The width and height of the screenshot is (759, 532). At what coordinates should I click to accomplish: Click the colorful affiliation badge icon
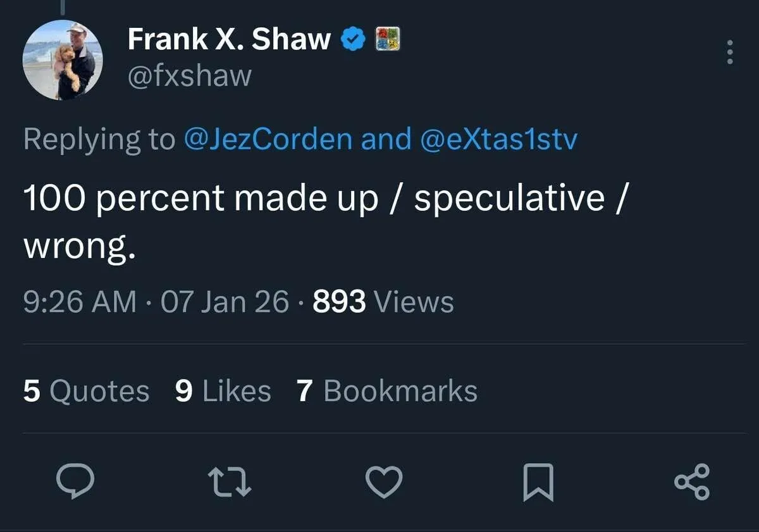click(x=386, y=40)
